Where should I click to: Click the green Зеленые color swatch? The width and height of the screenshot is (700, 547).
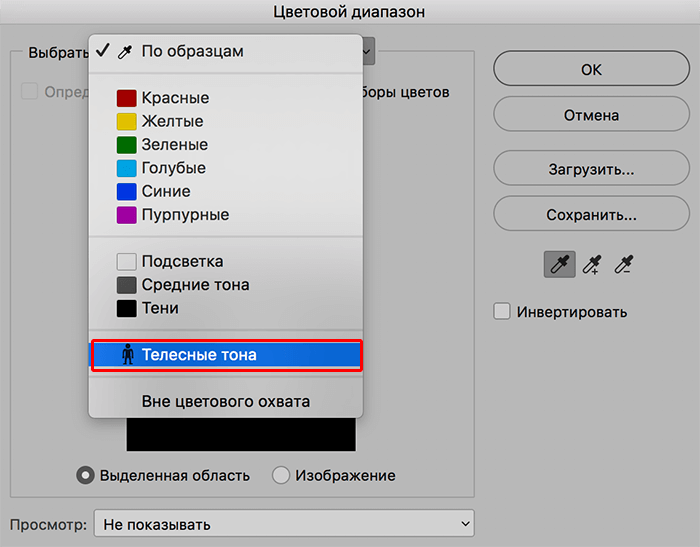[126, 145]
